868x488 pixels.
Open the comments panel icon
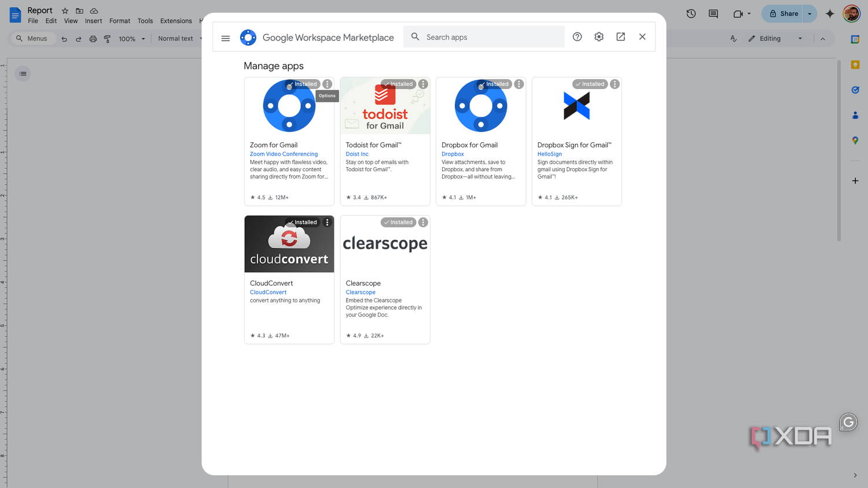tap(713, 14)
